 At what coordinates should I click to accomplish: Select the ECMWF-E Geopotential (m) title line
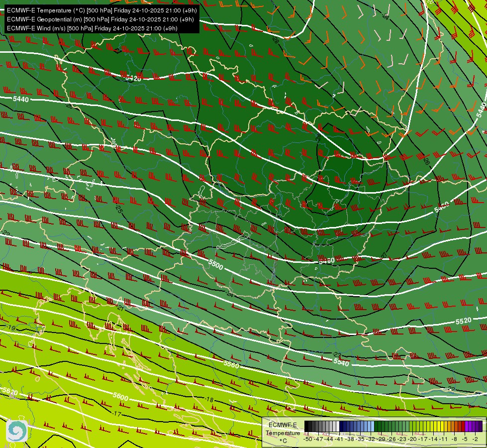tap(100, 19)
